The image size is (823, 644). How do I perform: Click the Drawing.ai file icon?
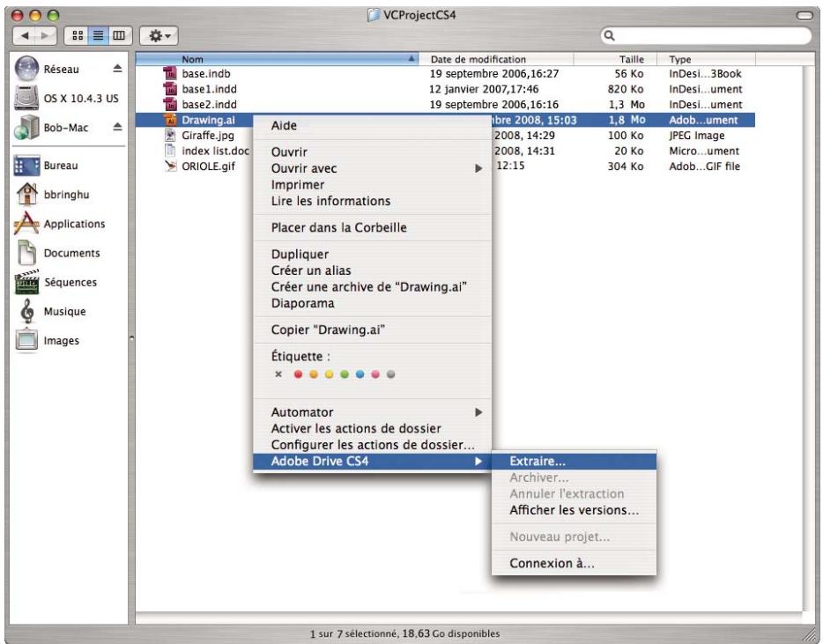tap(169, 120)
